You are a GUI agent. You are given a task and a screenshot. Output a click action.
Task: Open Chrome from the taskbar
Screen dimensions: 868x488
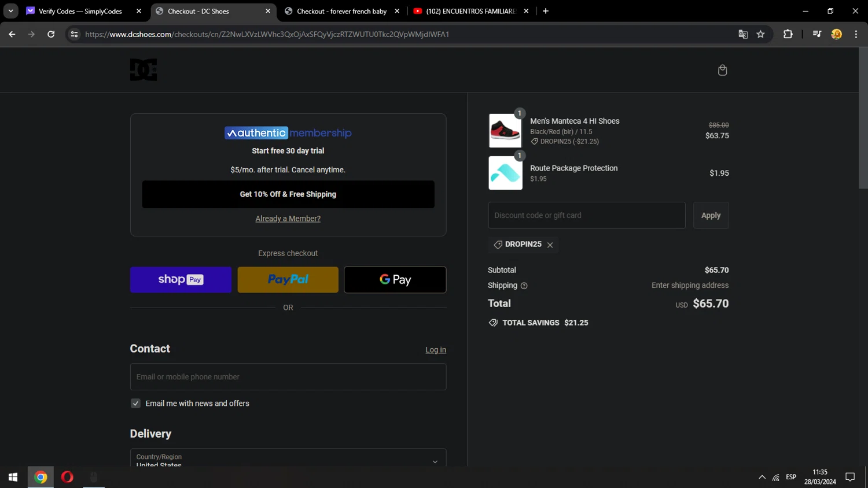click(41, 477)
